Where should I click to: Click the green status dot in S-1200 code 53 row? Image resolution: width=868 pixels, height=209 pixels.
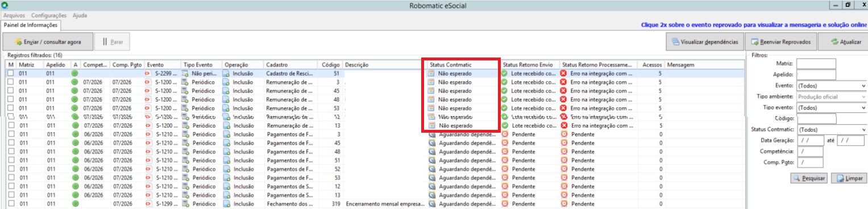74,108
